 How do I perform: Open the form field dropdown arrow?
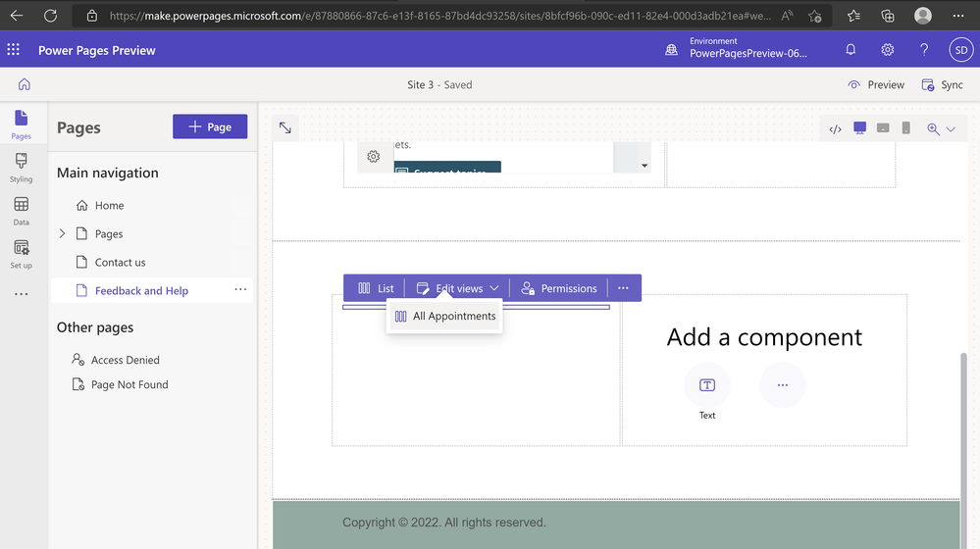[x=645, y=166]
